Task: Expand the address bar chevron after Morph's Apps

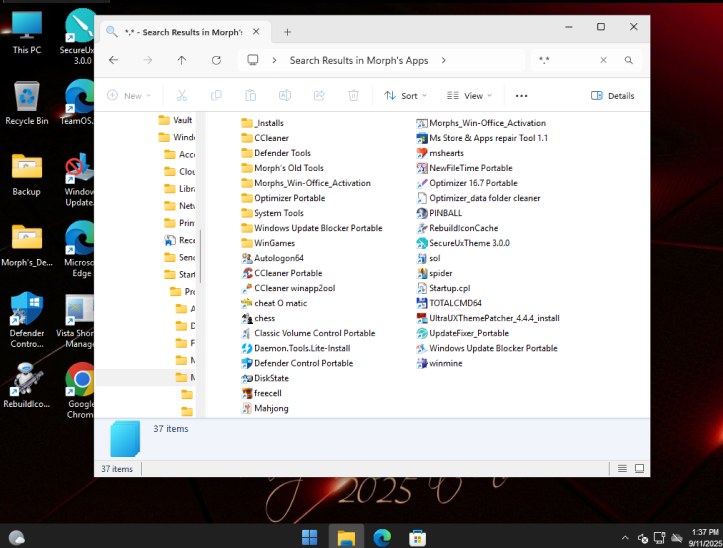Action: (443, 60)
